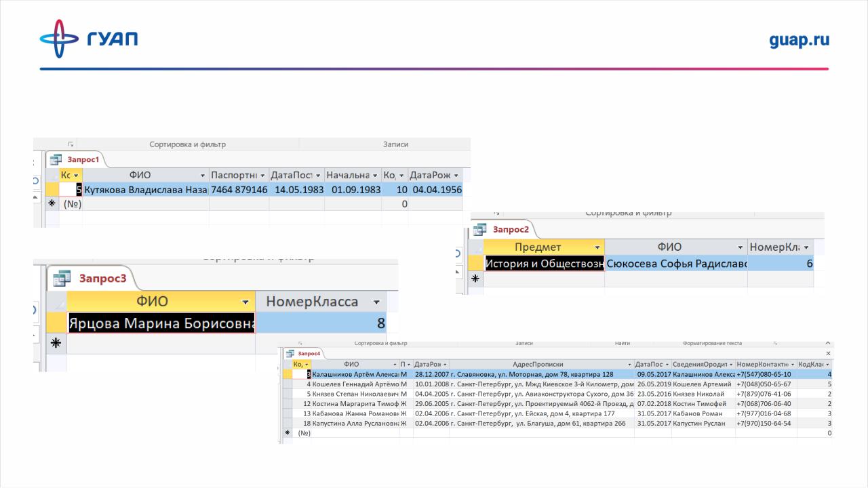Open the ФИО column dropdown in Запрос1
The width and height of the screenshot is (868, 488).
tap(202, 176)
